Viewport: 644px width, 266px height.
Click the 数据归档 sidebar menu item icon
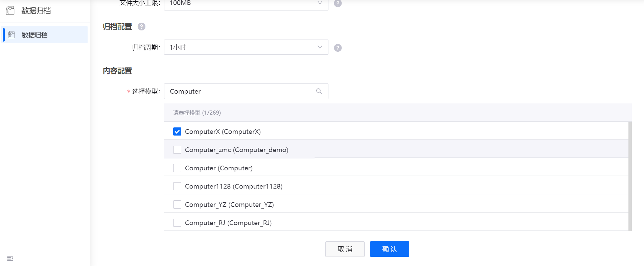pos(11,34)
